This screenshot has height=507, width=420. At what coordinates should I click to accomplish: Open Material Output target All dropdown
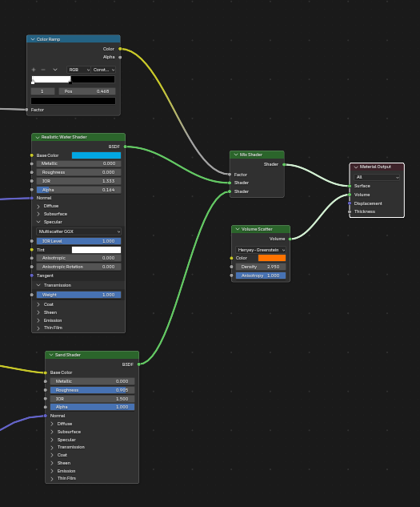(x=377, y=177)
